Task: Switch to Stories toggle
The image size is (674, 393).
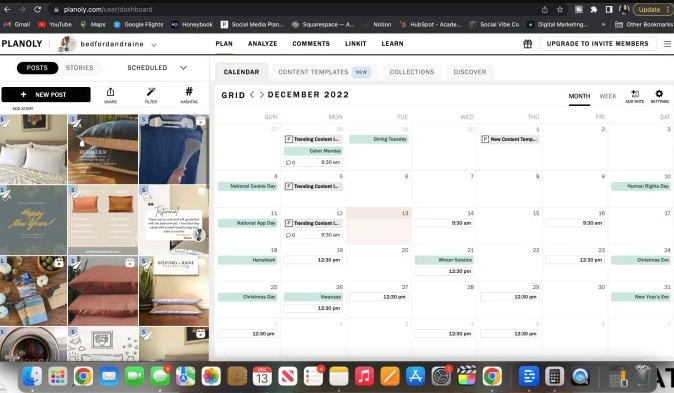Action: 80,68
